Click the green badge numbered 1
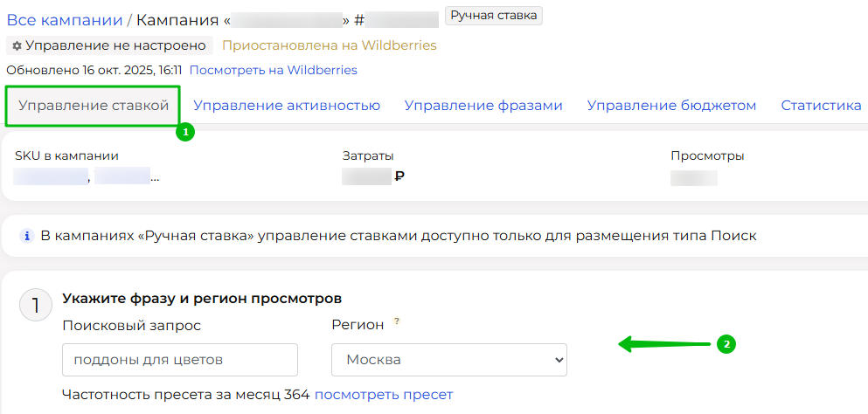 (184, 132)
